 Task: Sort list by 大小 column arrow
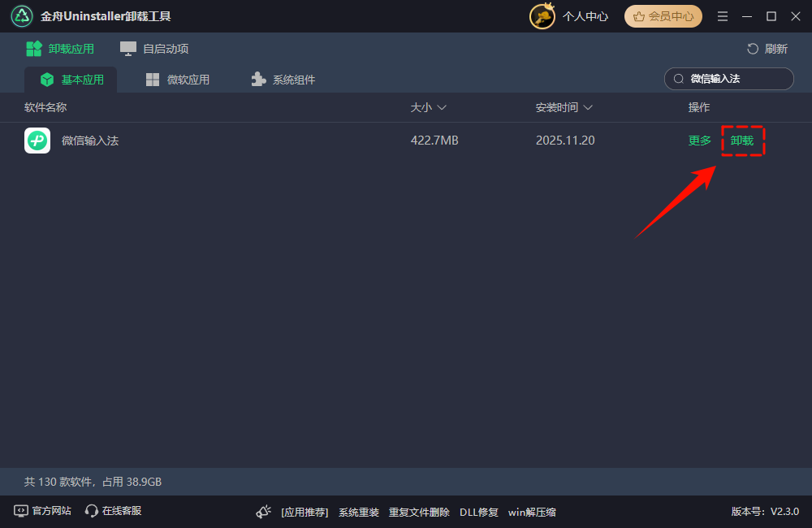point(442,107)
